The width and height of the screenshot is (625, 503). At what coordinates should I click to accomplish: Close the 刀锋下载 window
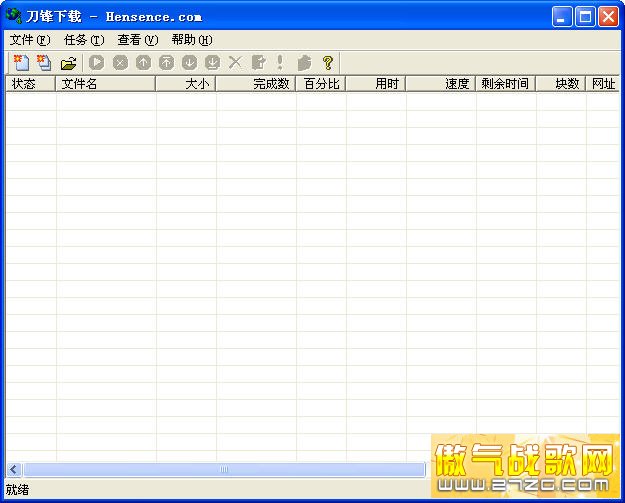(x=609, y=17)
